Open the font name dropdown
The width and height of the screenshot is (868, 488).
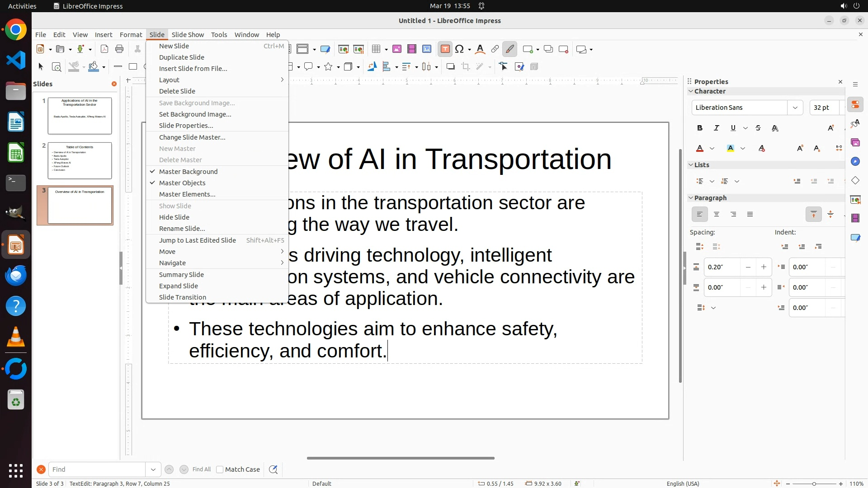(795, 108)
